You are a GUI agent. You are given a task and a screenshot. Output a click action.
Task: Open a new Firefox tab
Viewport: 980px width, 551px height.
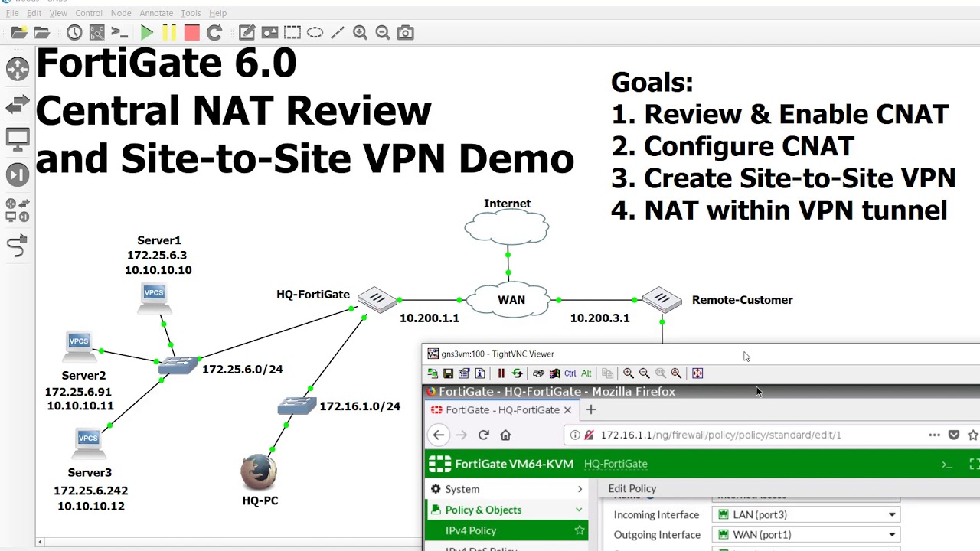click(590, 410)
